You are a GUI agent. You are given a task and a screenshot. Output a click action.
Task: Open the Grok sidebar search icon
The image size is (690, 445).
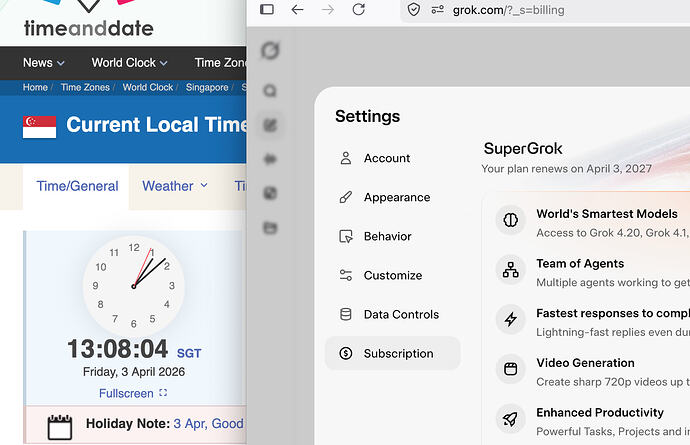pos(270,91)
